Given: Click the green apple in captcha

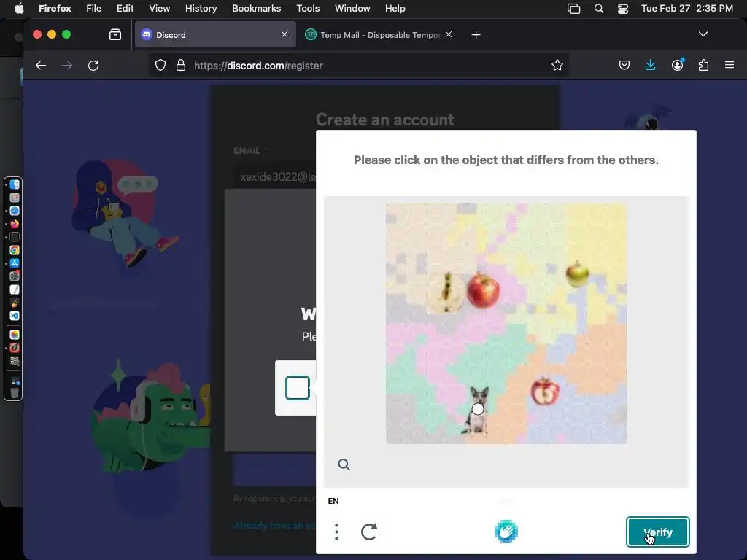Looking at the screenshot, I should (578, 274).
